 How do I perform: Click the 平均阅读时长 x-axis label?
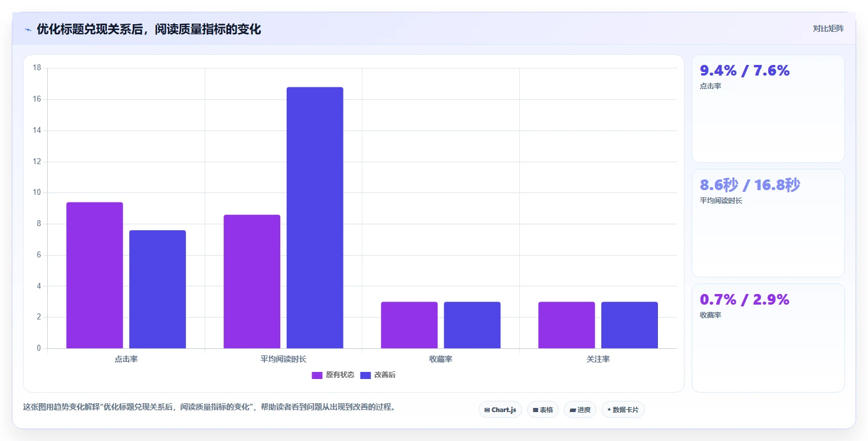click(x=283, y=359)
